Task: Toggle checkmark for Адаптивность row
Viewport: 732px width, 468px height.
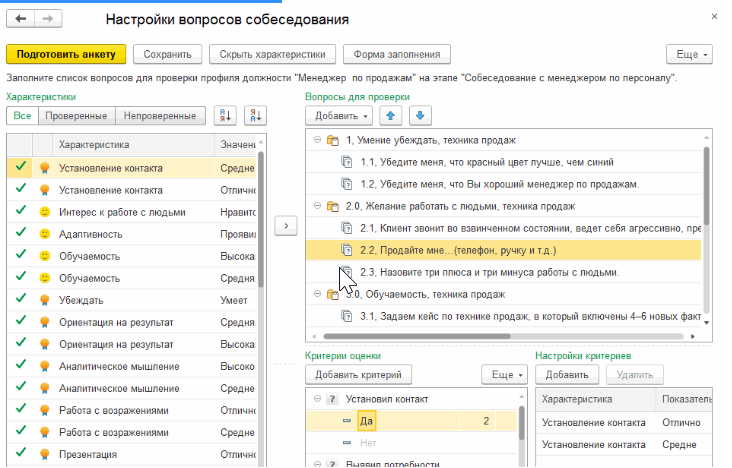Action: pos(21,232)
